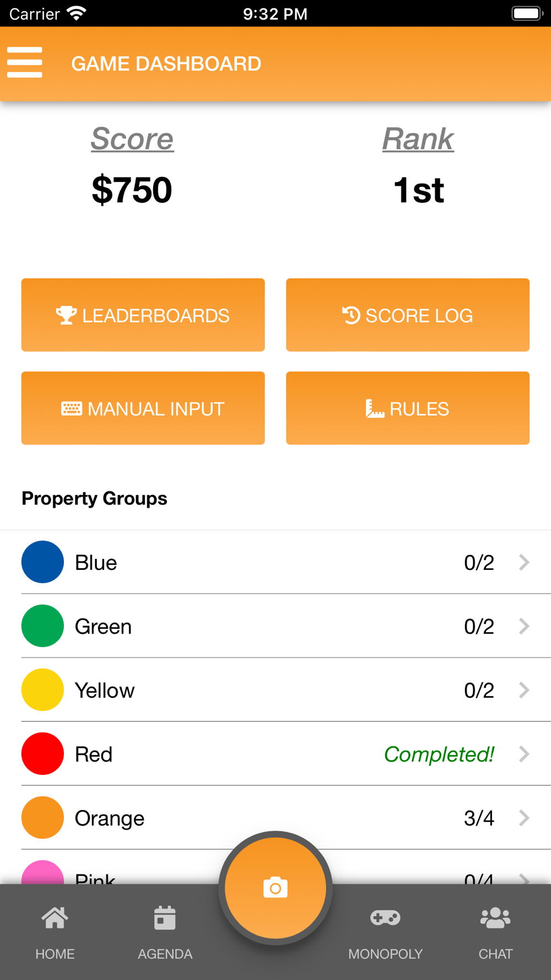Image resolution: width=551 pixels, height=980 pixels.
Task: Expand the Orange property group chevron
Action: (x=524, y=818)
